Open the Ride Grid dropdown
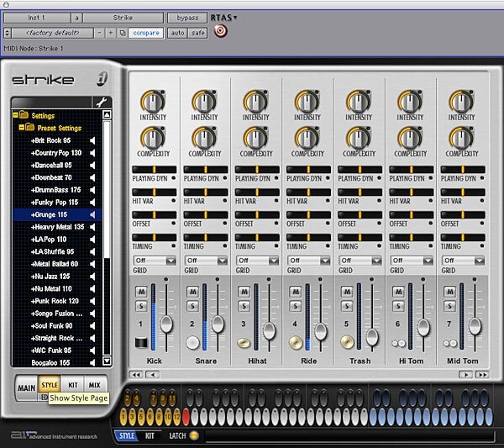Image resolution: width=504 pixels, height=448 pixels. pos(308,261)
